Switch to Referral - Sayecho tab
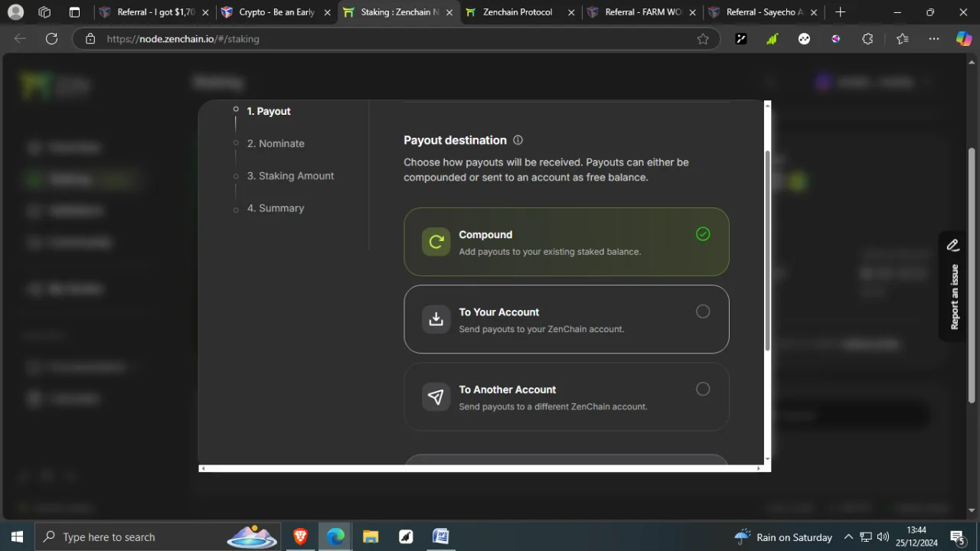This screenshot has height=551, width=980. point(763,12)
